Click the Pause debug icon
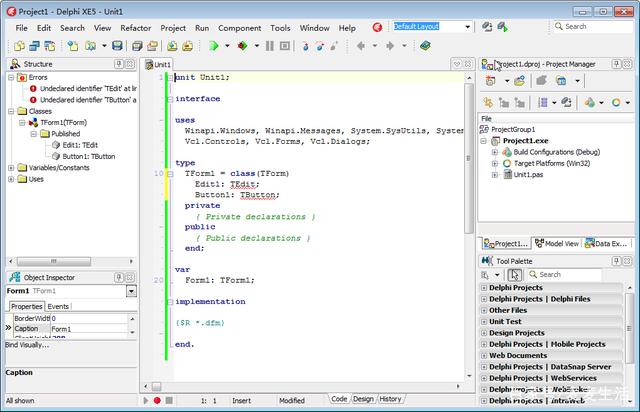Screen dimensions: 640x412 tap(269, 46)
